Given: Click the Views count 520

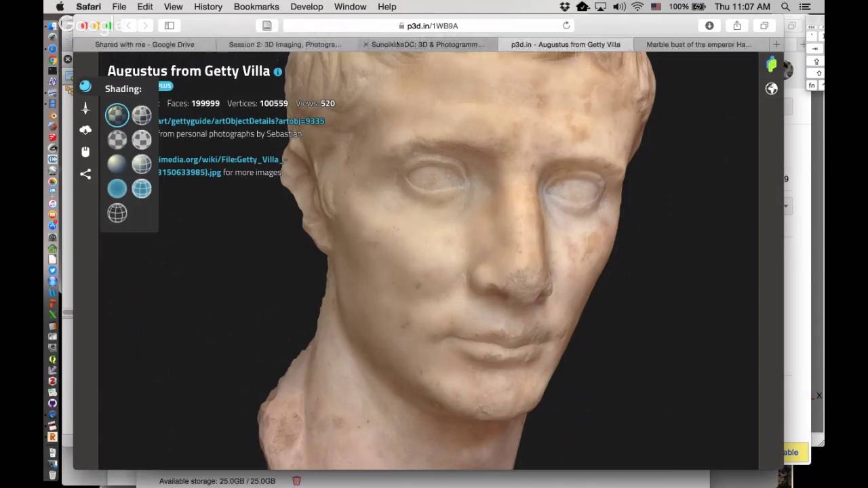Looking at the screenshot, I should coord(328,104).
